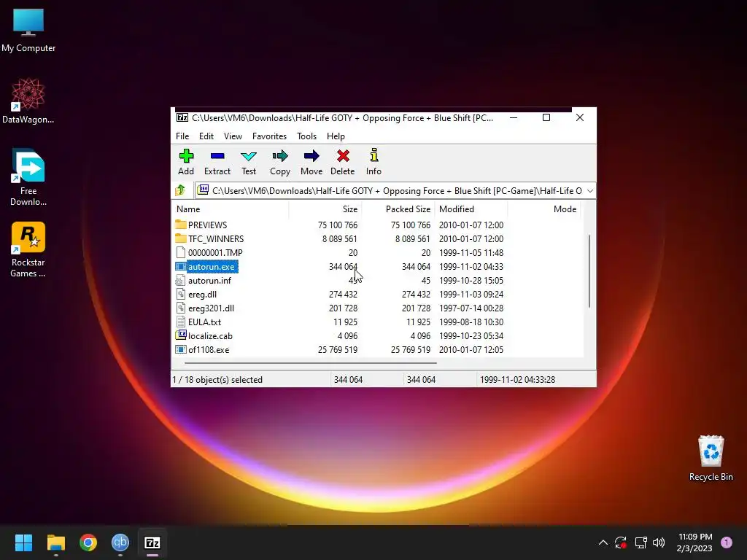Sort by Packed Size column header
Viewport: 747px width, 560px height.
pos(398,209)
